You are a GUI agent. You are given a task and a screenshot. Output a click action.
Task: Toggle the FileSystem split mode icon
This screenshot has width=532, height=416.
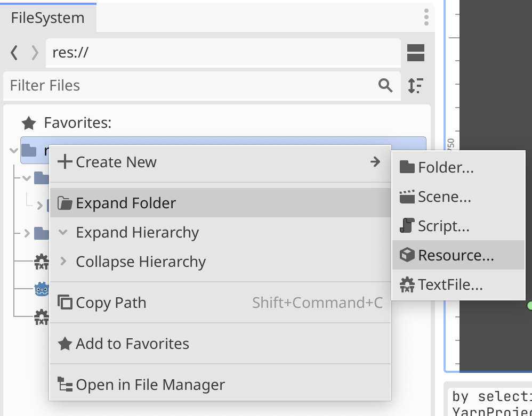(415, 53)
